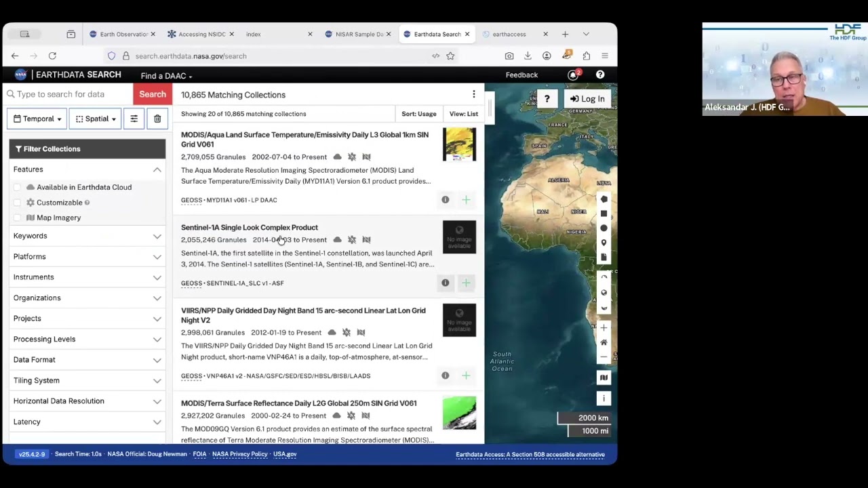This screenshot has width=868, height=488.
Task: View details info for Sentinel-1A collection
Action: click(x=446, y=283)
